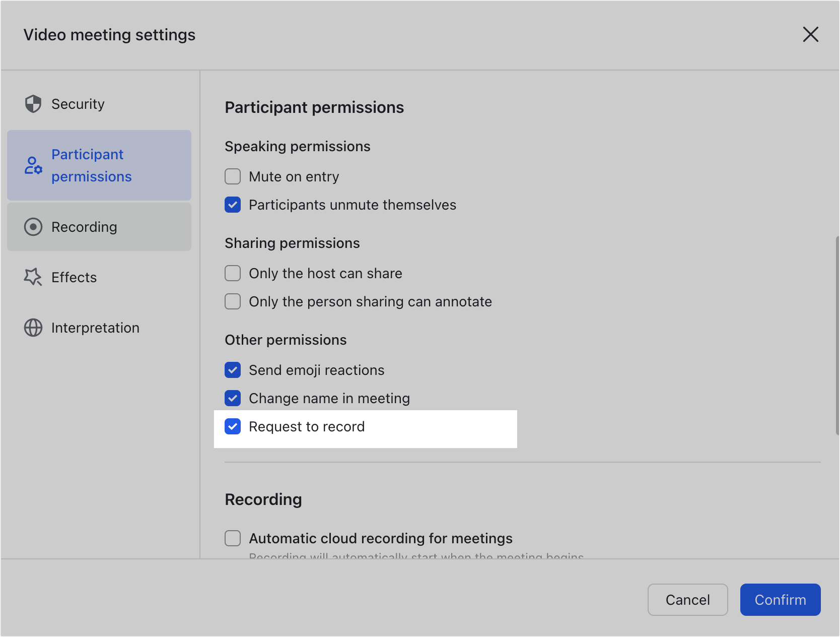Uncheck Participants unmute themselves
Image resolution: width=840 pixels, height=637 pixels.
[233, 205]
